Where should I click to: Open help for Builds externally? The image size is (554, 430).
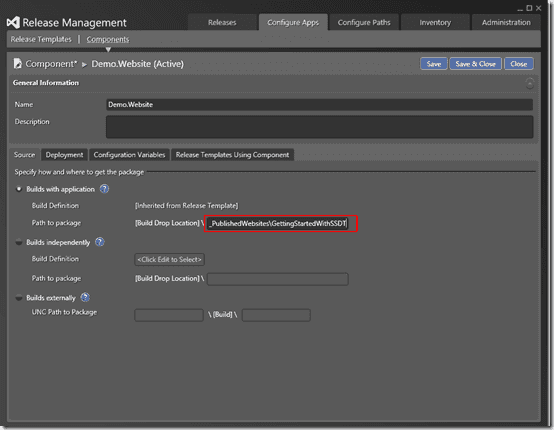pyautogui.click(x=85, y=298)
